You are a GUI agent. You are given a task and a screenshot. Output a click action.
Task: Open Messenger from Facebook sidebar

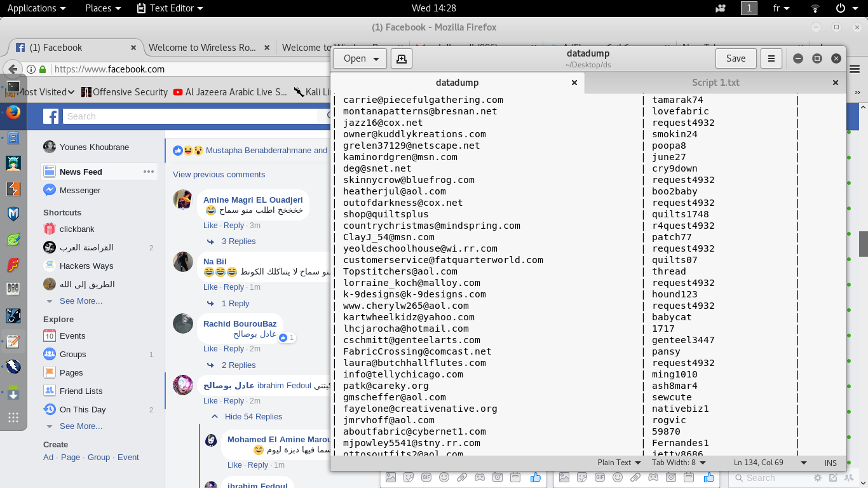[x=80, y=191]
